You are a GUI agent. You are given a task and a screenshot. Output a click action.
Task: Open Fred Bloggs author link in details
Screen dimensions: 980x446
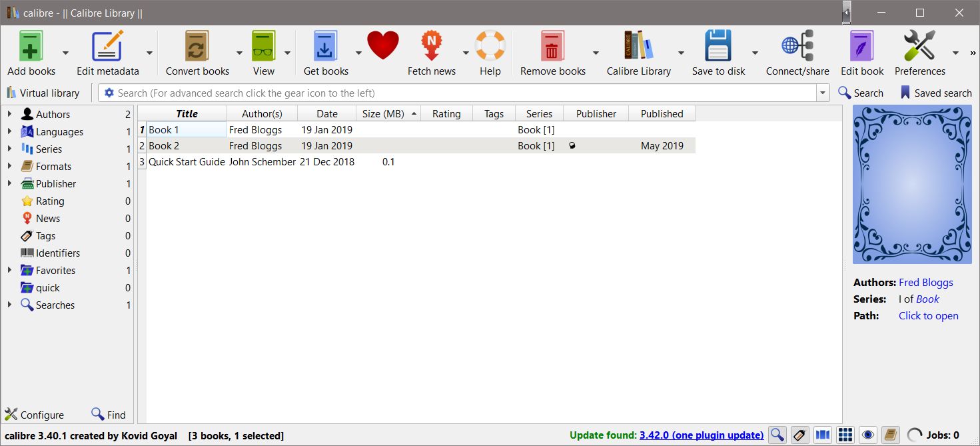[926, 283]
